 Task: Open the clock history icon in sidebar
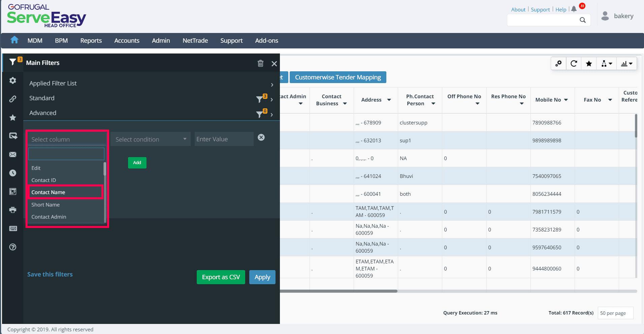coord(13,173)
